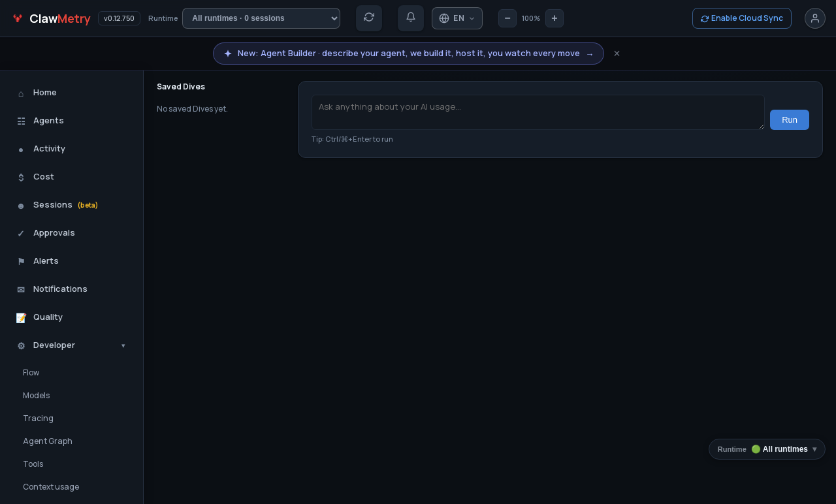Click Enable Cloud Sync button
The image size is (836, 504).
point(742,18)
